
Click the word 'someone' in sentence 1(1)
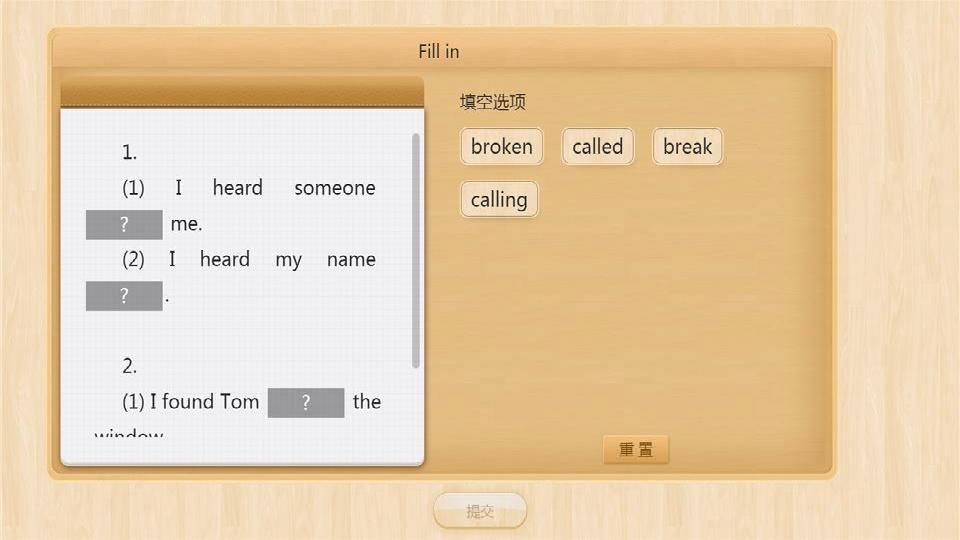click(x=335, y=188)
